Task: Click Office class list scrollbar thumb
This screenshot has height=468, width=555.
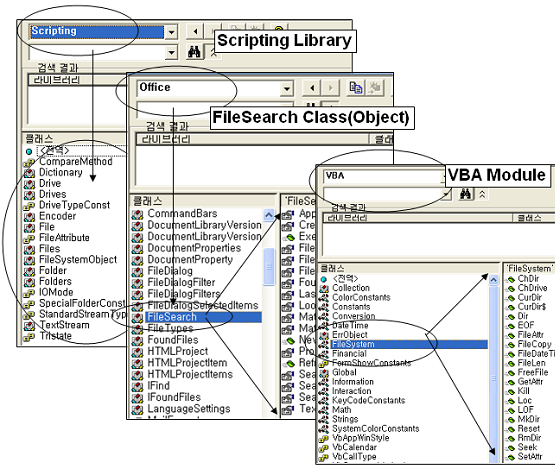Action: coord(269,267)
